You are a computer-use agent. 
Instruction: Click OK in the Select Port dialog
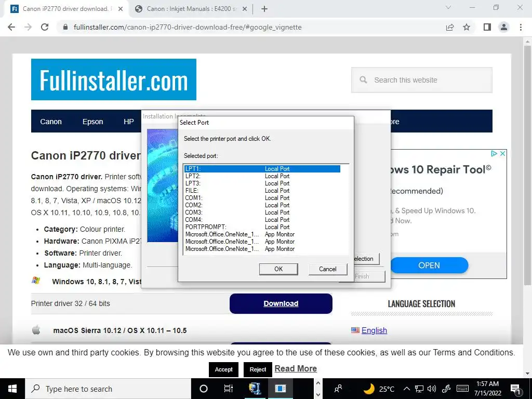point(278,269)
